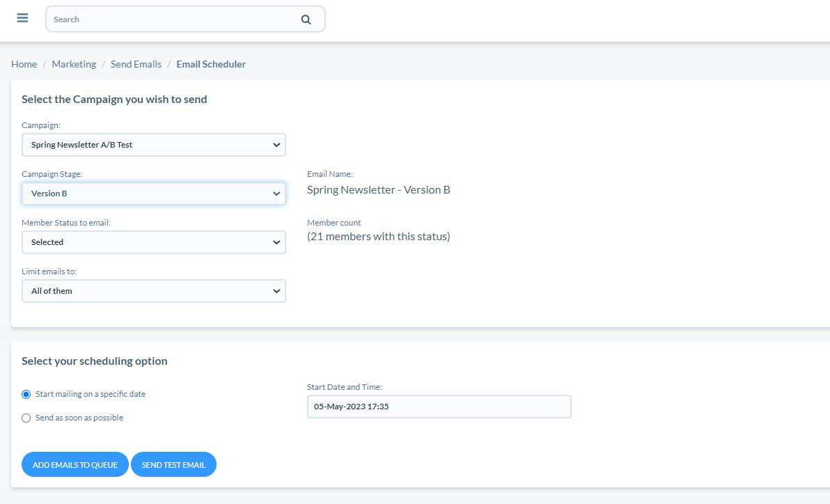
Task: Choose Send as soon as possible
Action: coord(26,418)
